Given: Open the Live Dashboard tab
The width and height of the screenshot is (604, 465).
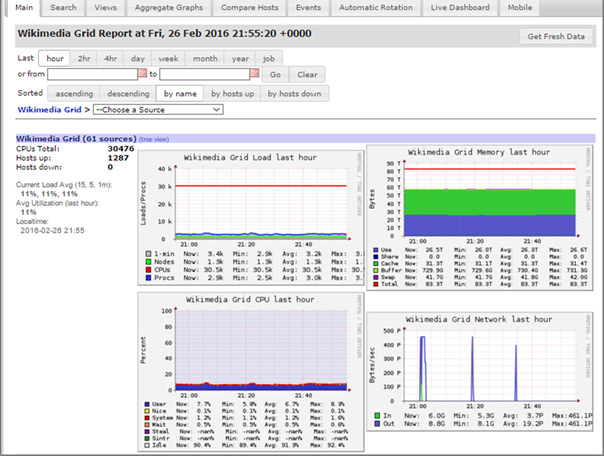Looking at the screenshot, I should click(460, 7).
